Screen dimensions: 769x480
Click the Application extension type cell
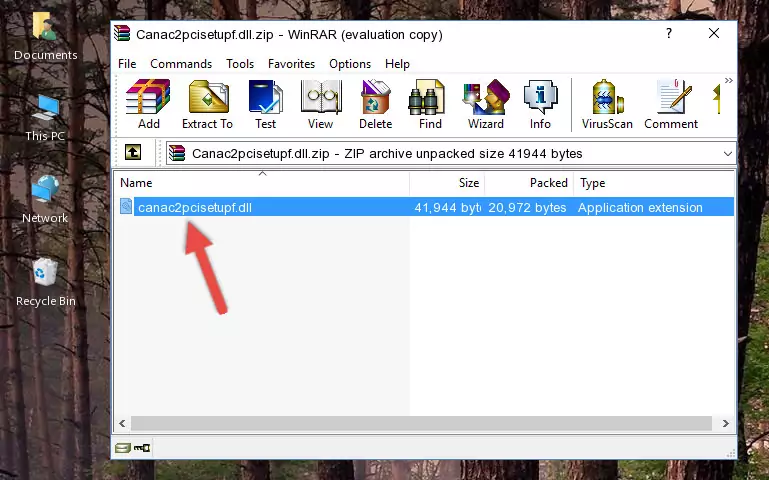click(x=640, y=207)
